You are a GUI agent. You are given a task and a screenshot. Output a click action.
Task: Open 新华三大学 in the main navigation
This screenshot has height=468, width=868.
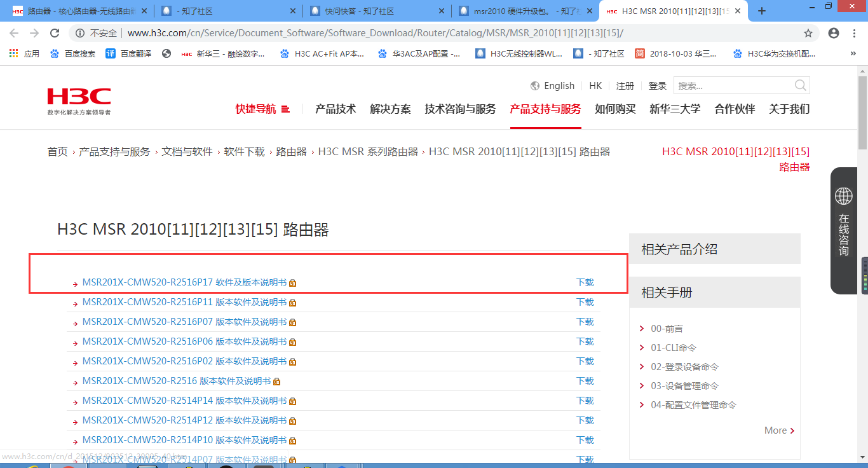coord(675,109)
